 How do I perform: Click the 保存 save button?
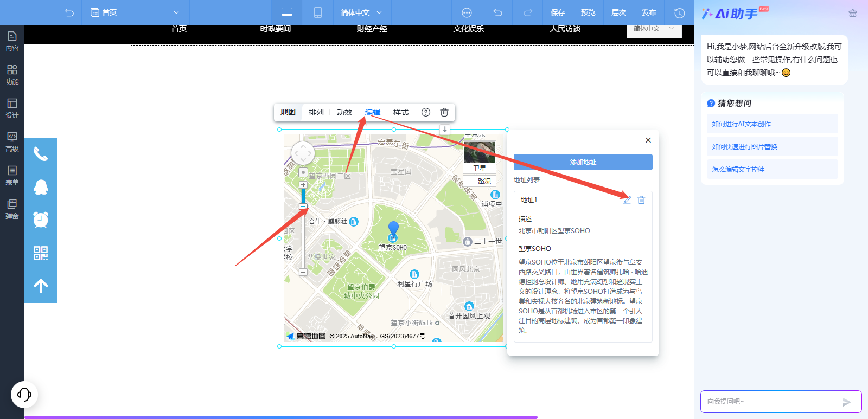558,12
